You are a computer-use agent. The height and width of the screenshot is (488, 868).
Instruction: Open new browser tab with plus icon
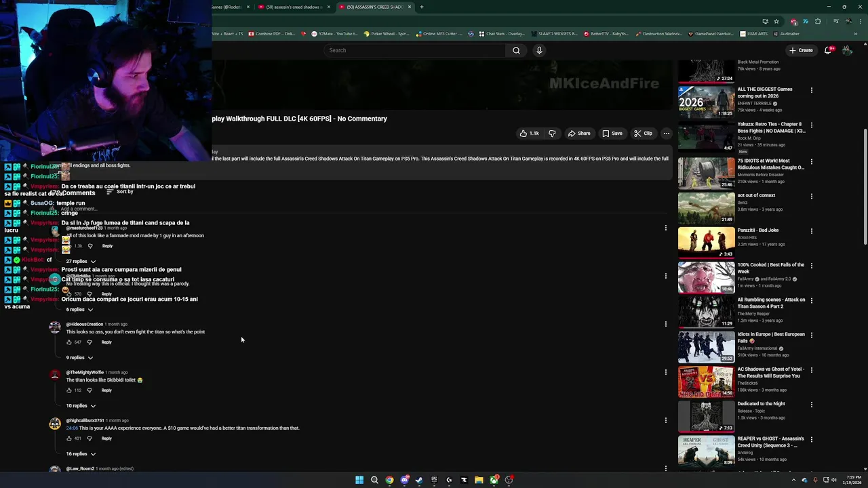pos(421,7)
